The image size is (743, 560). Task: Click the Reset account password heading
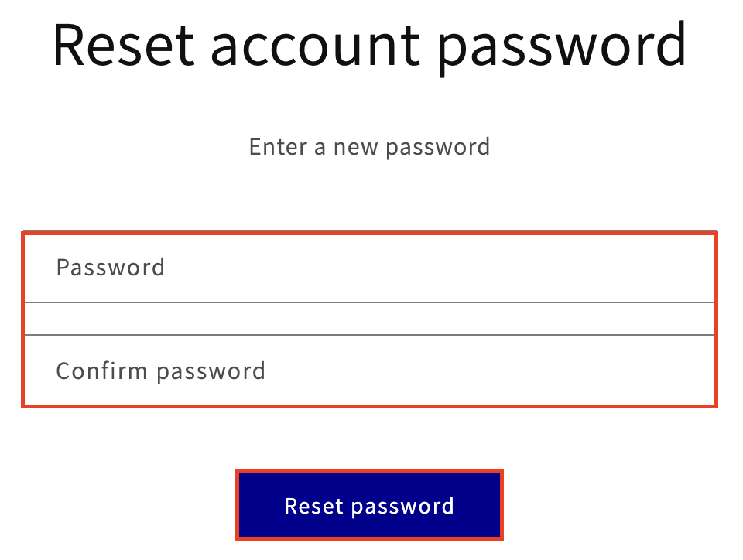369,45
